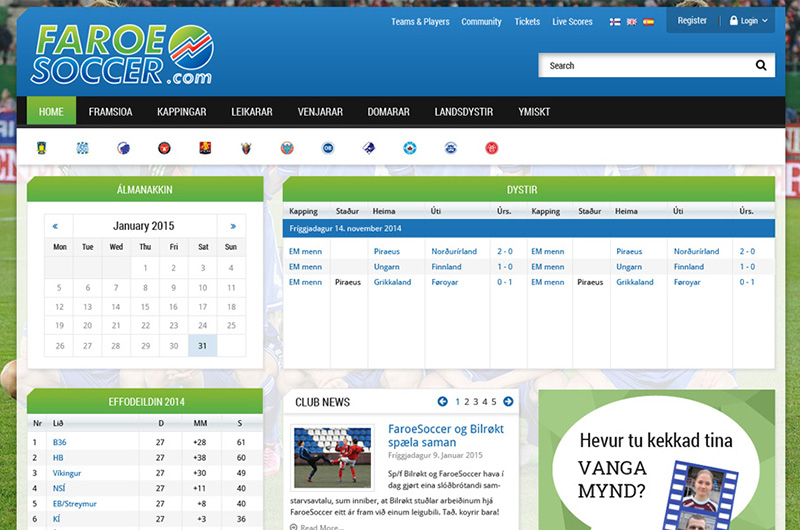Go to Club News page 4
The width and height of the screenshot is (800, 530).
pyautogui.click(x=485, y=402)
